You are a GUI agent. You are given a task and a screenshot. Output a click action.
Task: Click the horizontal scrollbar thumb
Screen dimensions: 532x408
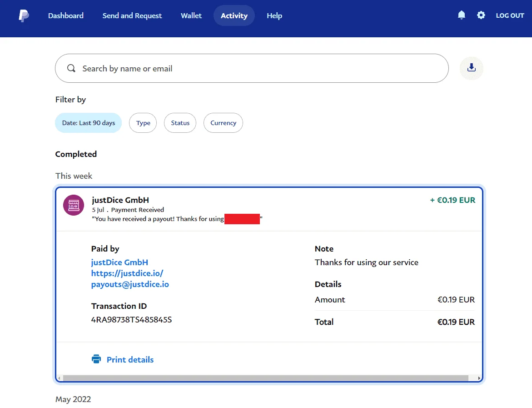[x=266, y=378]
